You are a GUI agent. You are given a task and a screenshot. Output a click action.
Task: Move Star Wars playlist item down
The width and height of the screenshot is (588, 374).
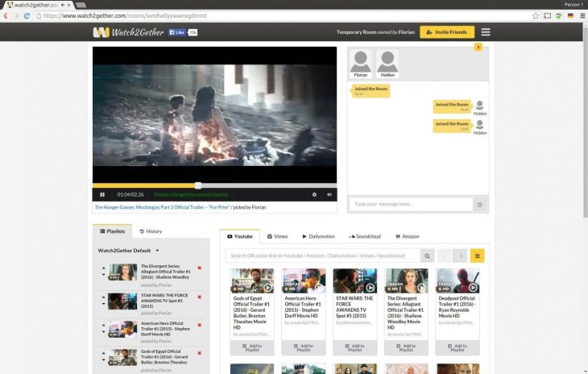click(103, 304)
